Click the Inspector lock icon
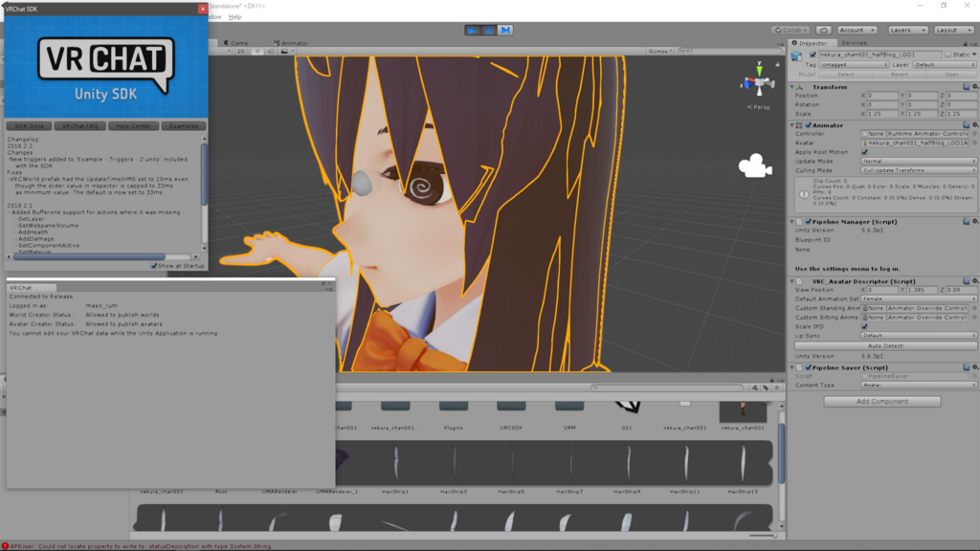Viewport: 980px width, 551px height. (965, 43)
